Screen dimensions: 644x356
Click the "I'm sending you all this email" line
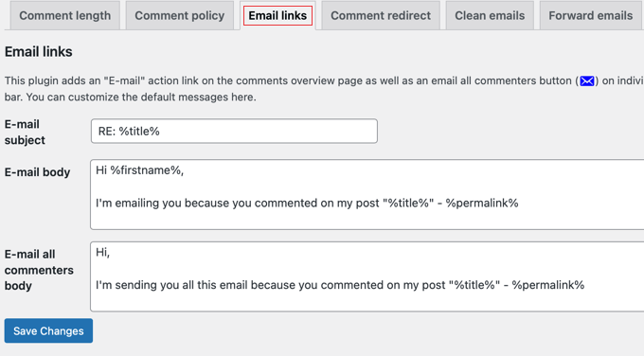click(x=340, y=285)
